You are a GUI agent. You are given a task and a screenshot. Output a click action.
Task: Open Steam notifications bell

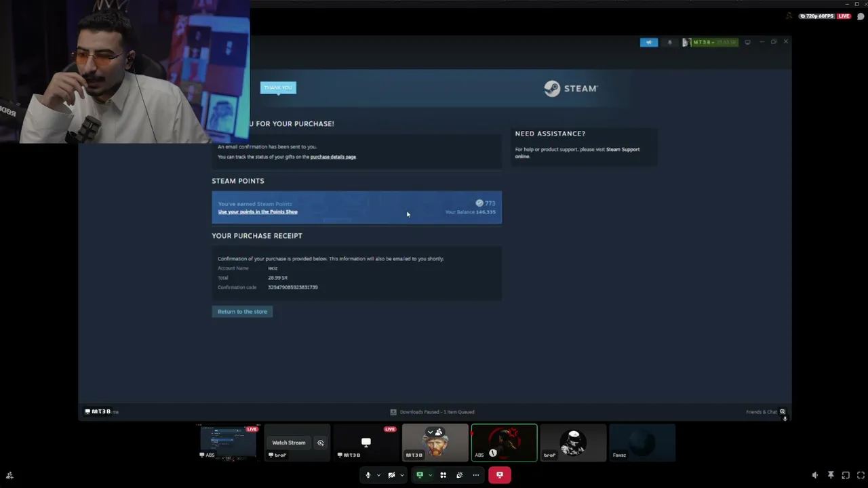click(669, 42)
